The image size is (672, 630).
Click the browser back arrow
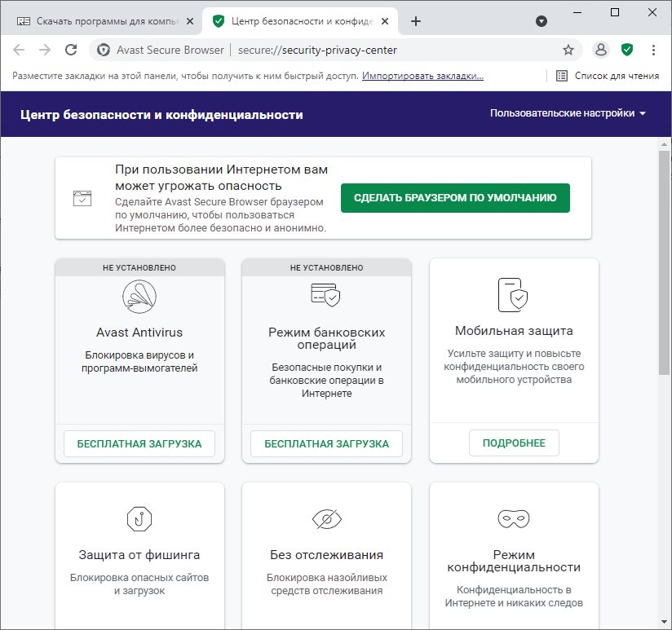coord(19,50)
